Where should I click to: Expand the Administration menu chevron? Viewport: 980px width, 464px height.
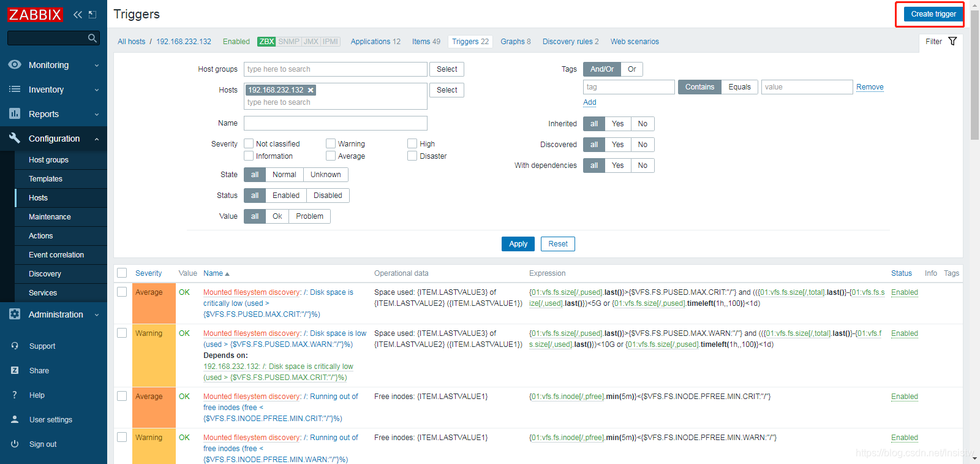tap(97, 314)
